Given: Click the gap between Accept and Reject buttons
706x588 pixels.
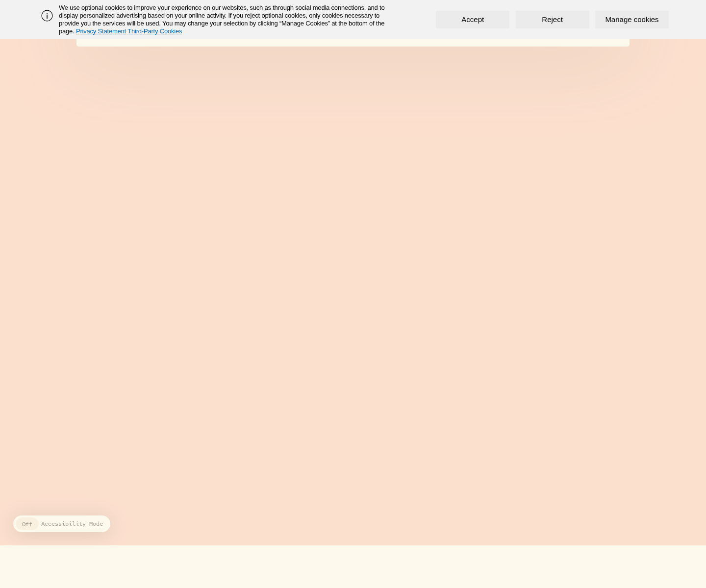Looking at the screenshot, I should [x=512, y=20].
